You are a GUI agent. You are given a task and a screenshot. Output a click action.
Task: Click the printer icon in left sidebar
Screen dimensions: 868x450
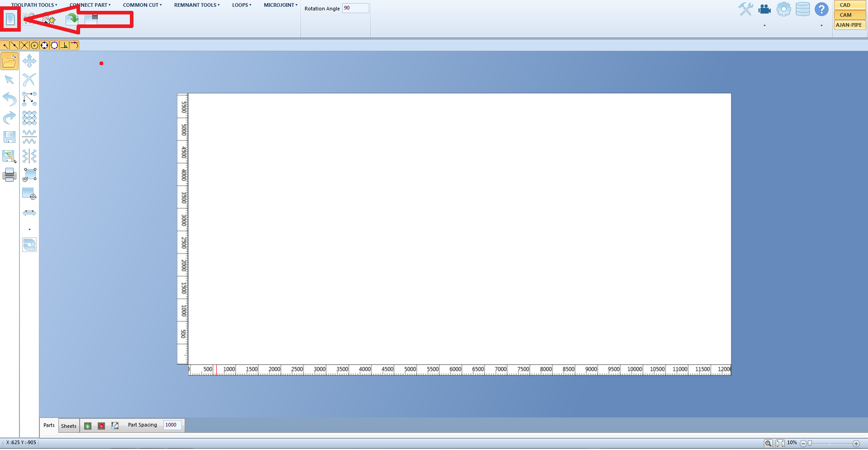point(10,175)
